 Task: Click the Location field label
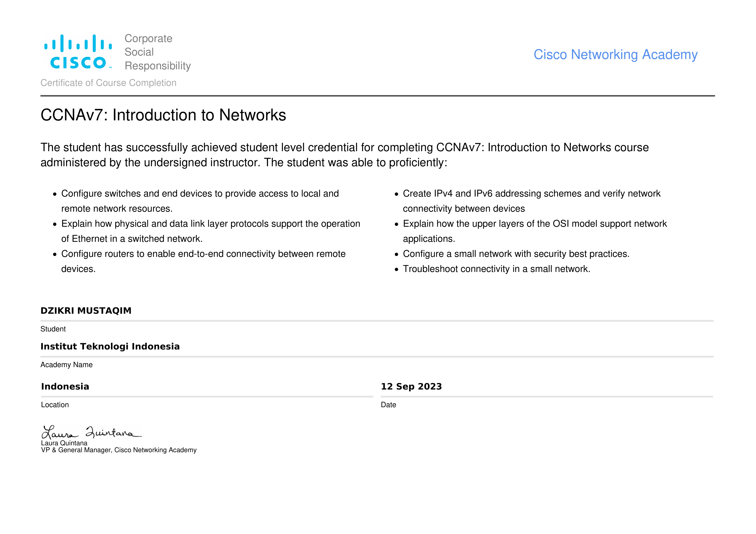click(x=55, y=405)
